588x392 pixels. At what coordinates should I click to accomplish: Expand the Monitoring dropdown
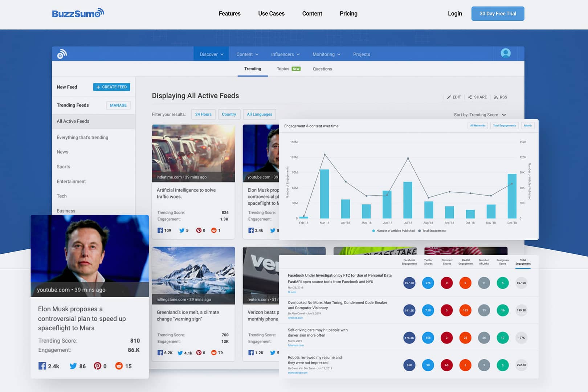click(327, 54)
